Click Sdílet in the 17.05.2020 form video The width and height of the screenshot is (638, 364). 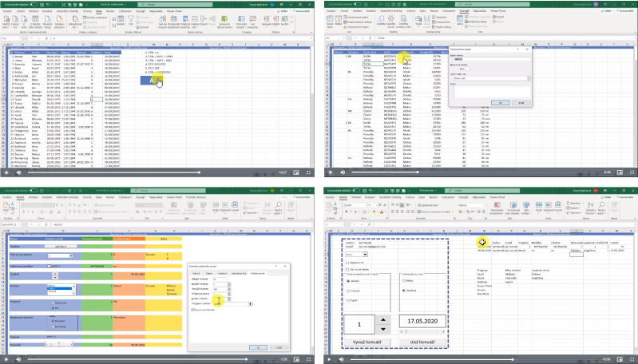point(607,197)
